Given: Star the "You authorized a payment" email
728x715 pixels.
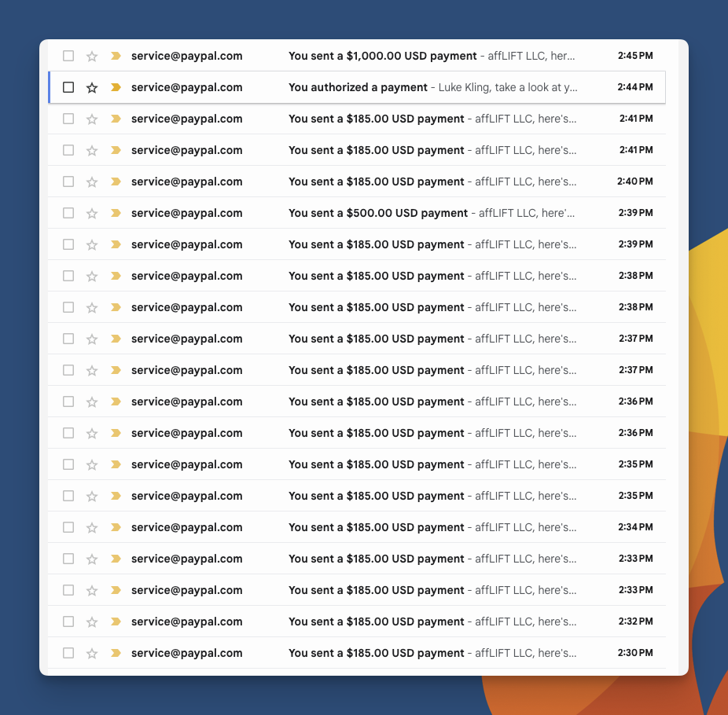Looking at the screenshot, I should (x=92, y=87).
